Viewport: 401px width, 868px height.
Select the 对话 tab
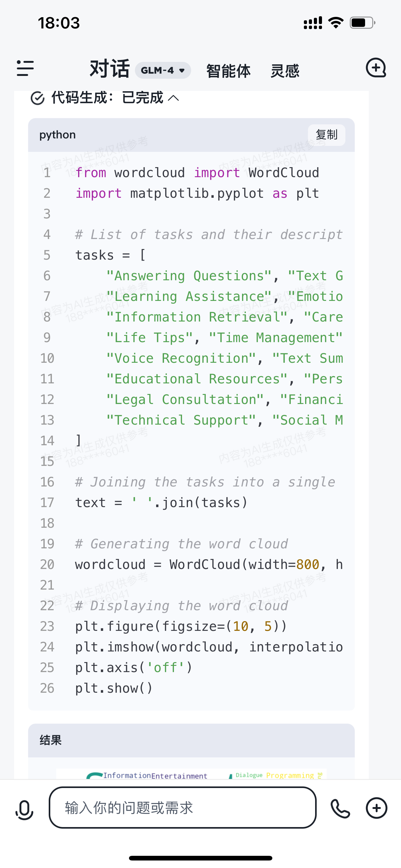coord(110,69)
